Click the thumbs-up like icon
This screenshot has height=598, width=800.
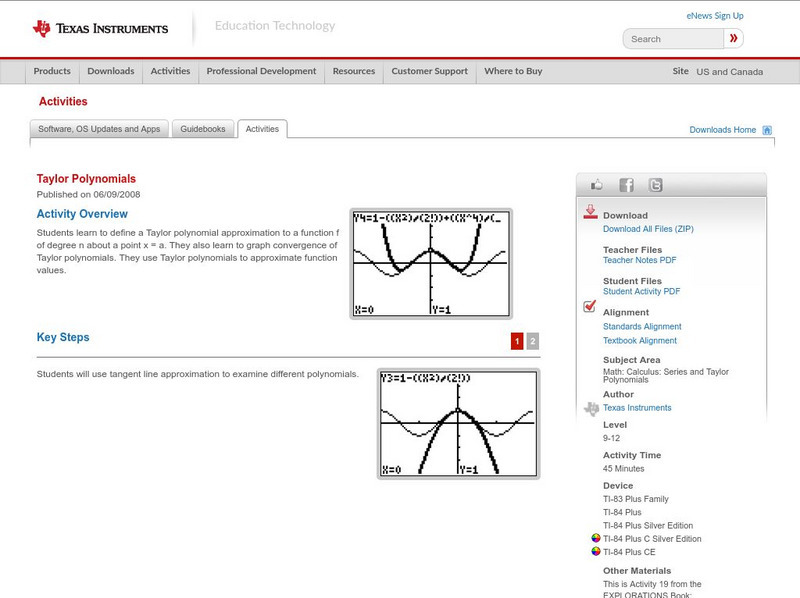point(596,185)
